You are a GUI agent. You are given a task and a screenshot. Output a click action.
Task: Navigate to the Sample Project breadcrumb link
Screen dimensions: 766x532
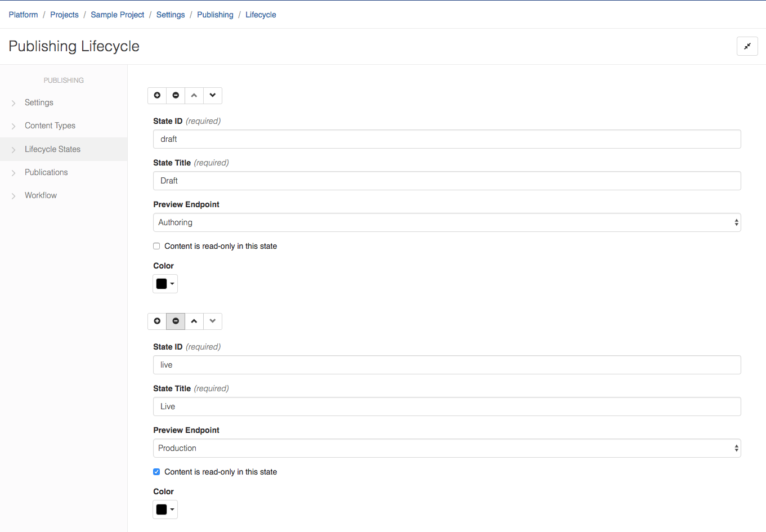(x=117, y=15)
